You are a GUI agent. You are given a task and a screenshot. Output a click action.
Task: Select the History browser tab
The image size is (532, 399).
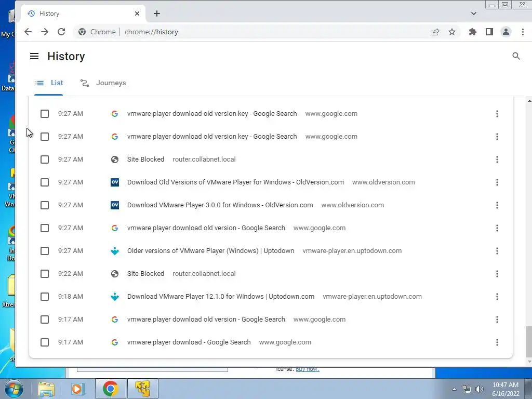click(x=83, y=14)
